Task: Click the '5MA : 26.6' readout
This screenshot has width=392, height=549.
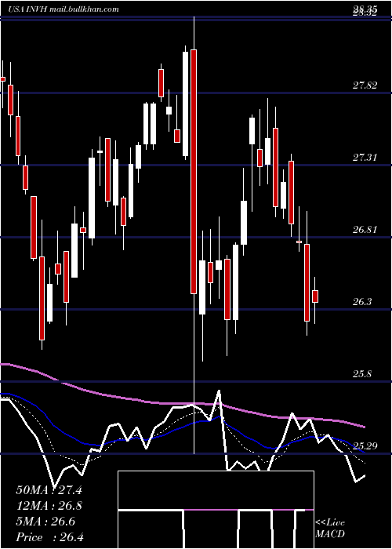Action: point(45,522)
